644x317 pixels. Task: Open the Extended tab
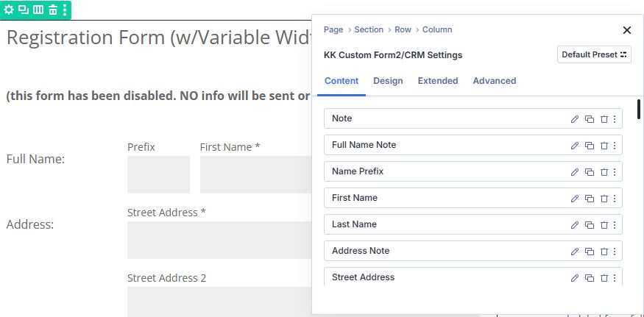click(x=438, y=81)
